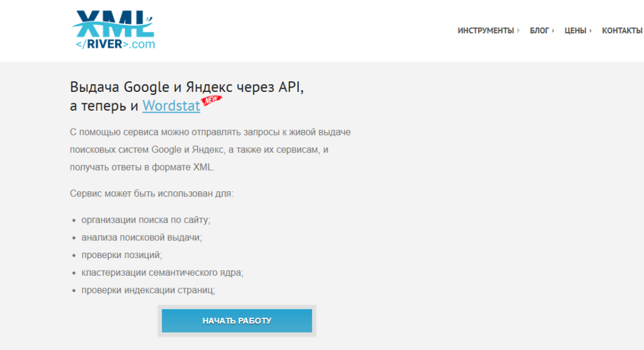Click the text 'Сервис может быть использован для:'
Image resolution: width=644 pixels, height=350 pixels.
click(152, 193)
